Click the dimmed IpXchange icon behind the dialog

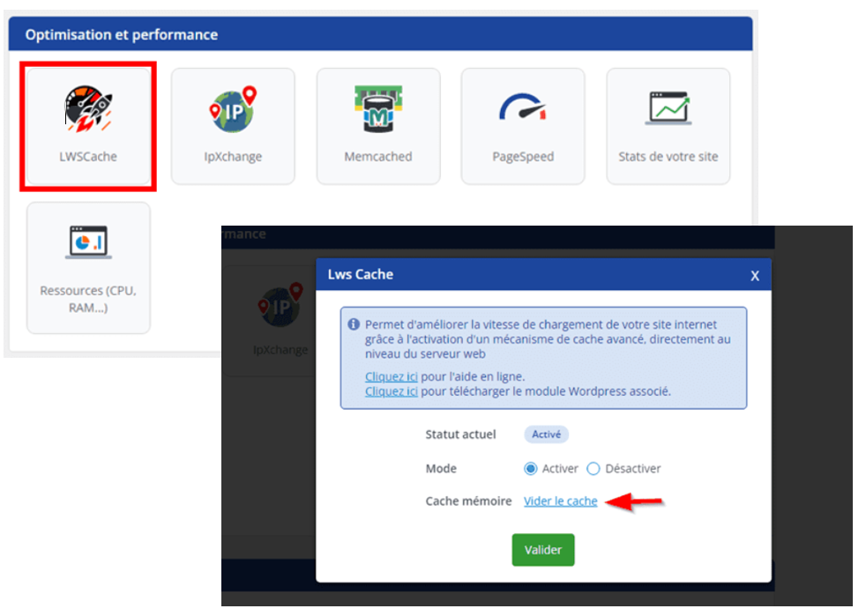click(x=280, y=305)
